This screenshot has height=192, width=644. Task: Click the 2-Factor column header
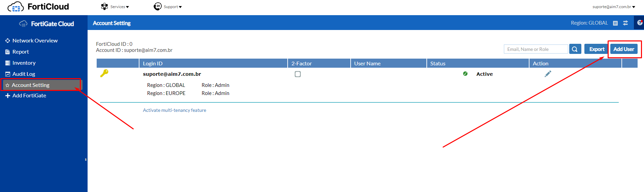pyautogui.click(x=319, y=63)
